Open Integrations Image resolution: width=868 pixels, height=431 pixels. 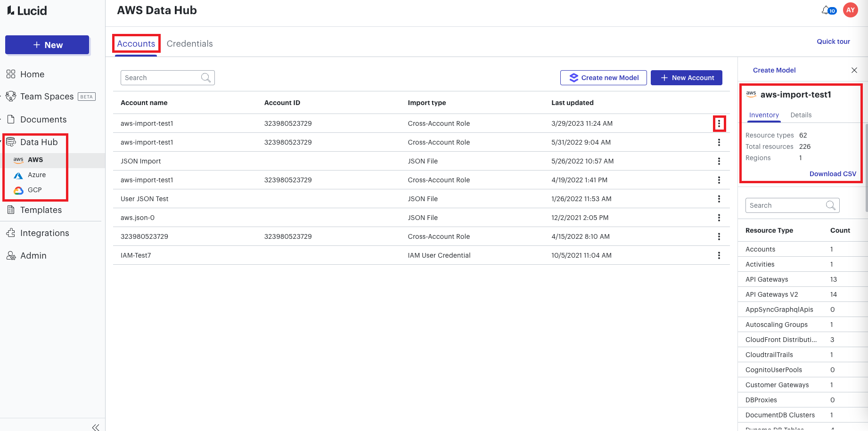coord(44,233)
